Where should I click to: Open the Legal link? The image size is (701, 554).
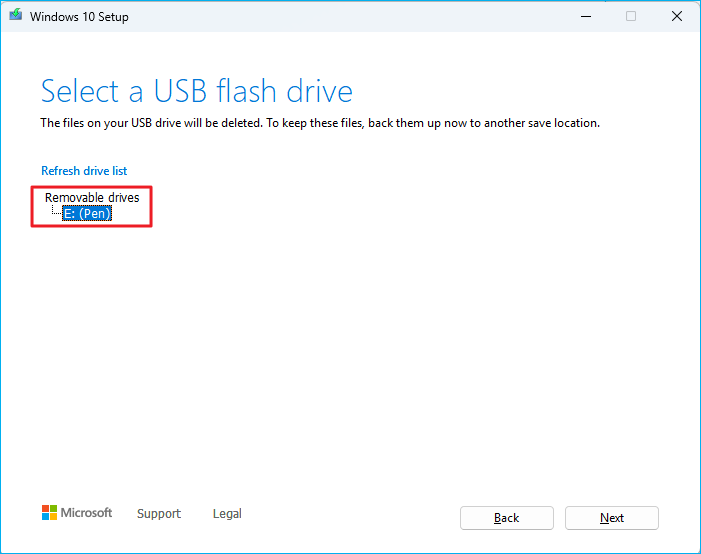pyautogui.click(x=227, y=514)
